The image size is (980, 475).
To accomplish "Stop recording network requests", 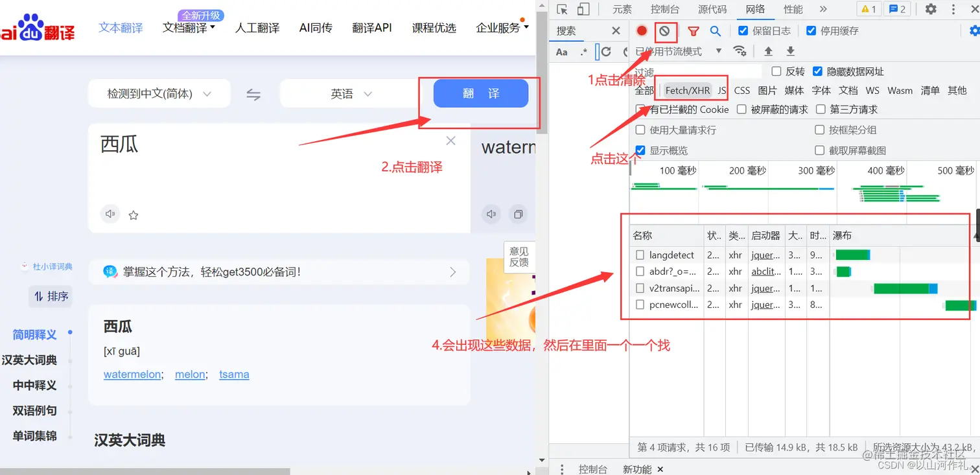I will (x=642, y=30).
